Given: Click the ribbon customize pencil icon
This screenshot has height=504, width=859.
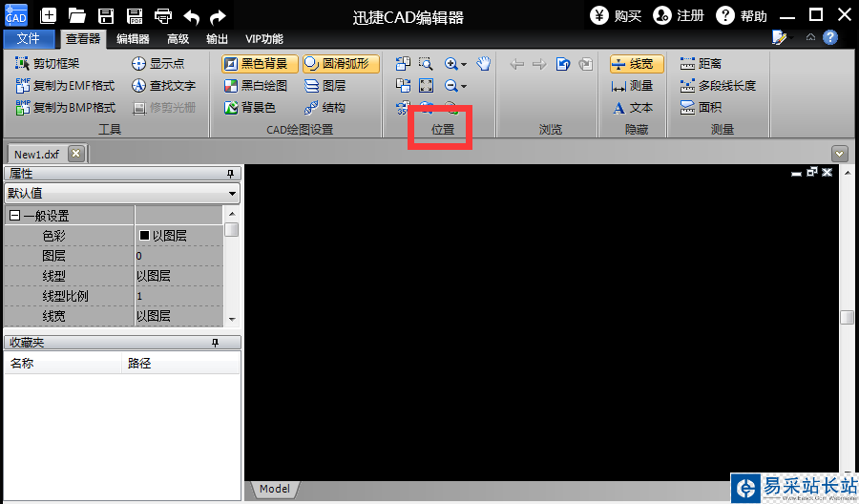Looking at the screenshot, I should pos(779,37).
